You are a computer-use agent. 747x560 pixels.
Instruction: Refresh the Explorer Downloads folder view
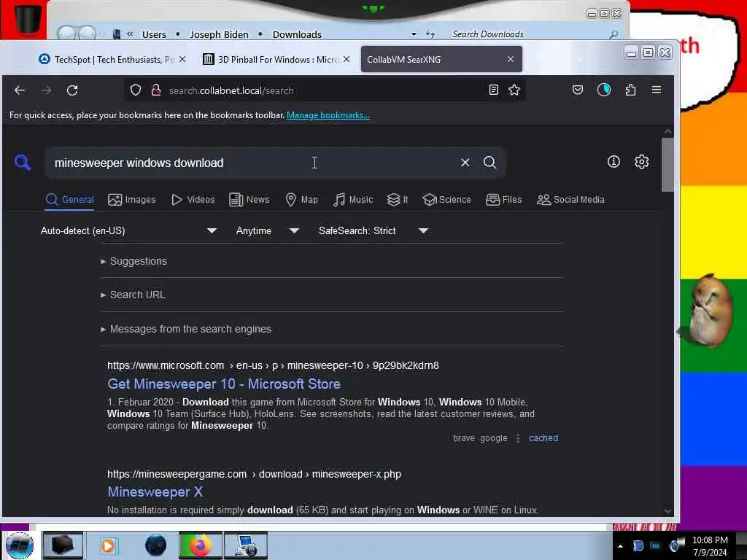click(x=430, y=34)
